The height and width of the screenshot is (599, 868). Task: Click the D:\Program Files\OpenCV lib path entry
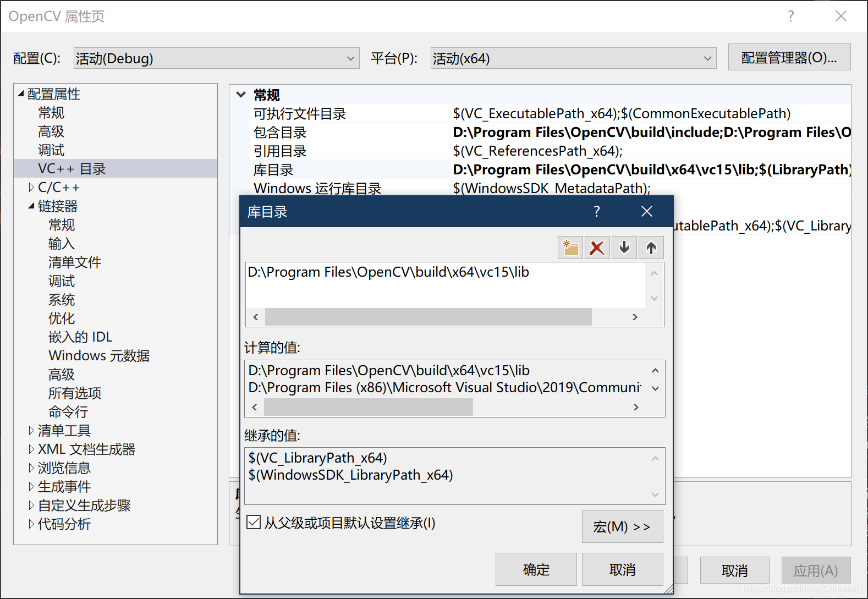[x=388, y=272]
